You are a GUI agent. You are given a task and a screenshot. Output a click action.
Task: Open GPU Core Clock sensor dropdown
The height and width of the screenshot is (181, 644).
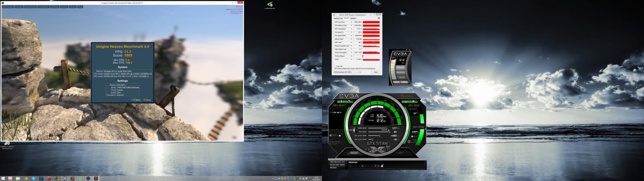click(351, 22)
